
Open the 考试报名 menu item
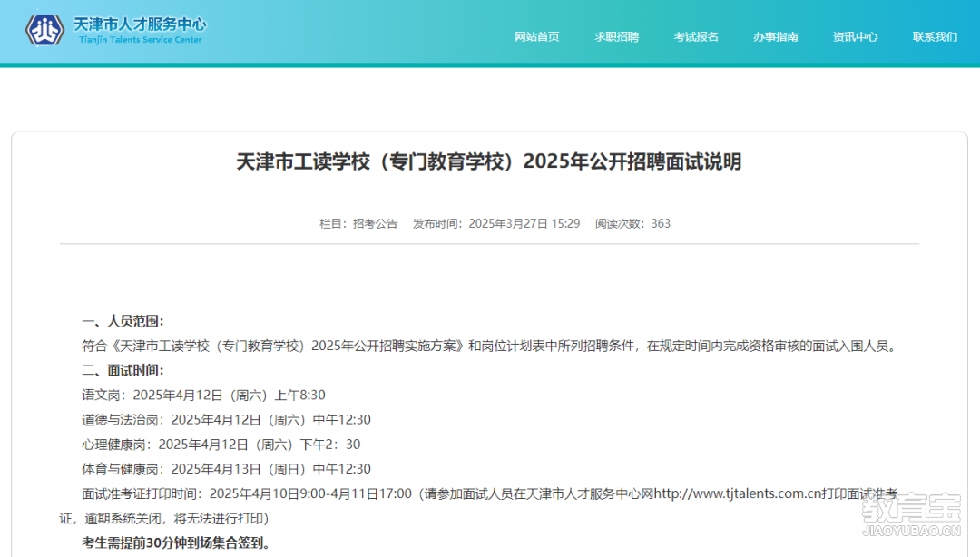click(696, 37)
